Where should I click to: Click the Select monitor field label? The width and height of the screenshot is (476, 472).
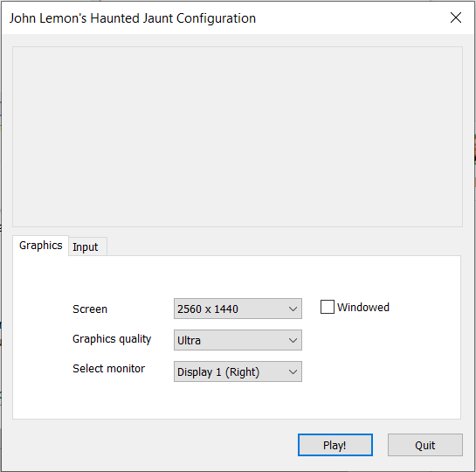click(108, 369)
